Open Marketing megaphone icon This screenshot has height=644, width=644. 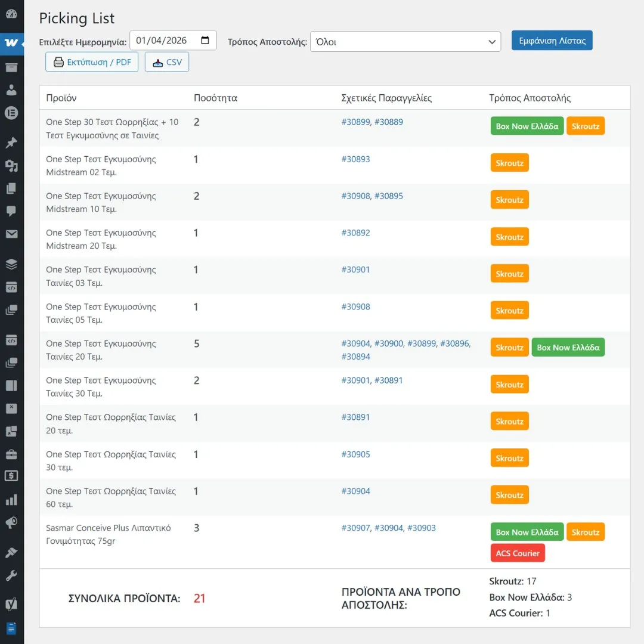tap(11, 522)
